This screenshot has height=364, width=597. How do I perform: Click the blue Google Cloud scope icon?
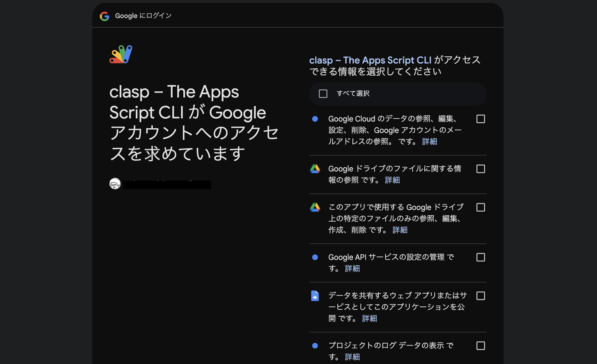315,119
